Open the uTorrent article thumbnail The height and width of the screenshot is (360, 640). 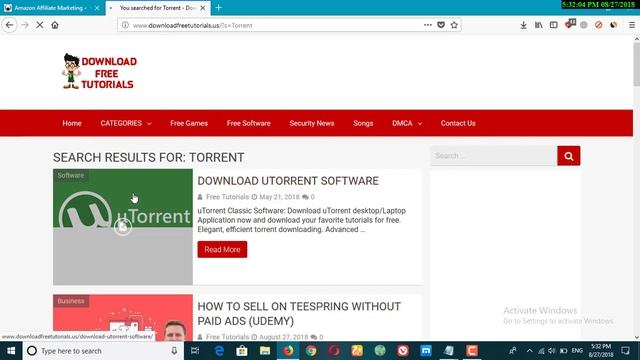click(x=123, y=227)
